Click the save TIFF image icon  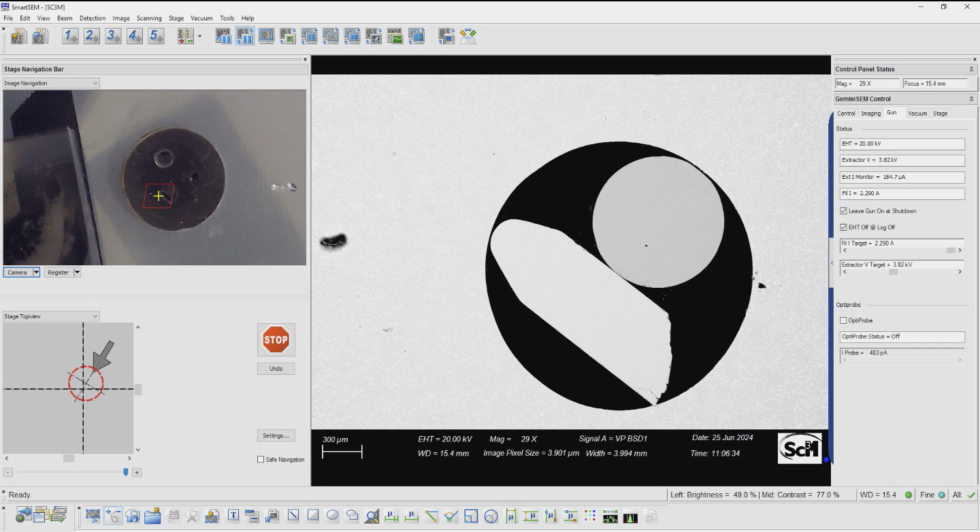click(18, 37)
